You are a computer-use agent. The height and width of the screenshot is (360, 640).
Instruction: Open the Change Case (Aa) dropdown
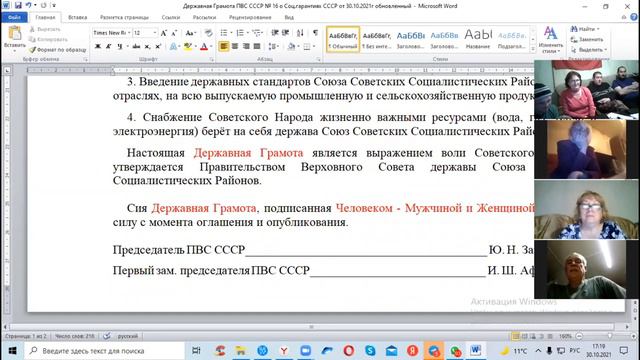(x=190, y=33)
